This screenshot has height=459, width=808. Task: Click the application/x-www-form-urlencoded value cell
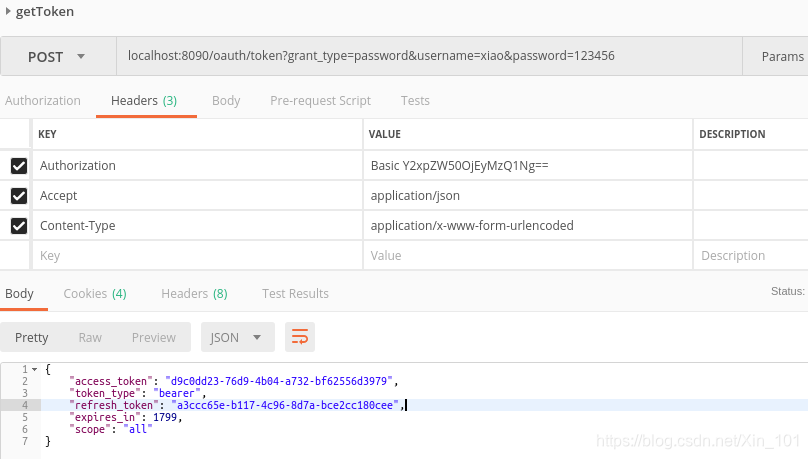point(528,225)
